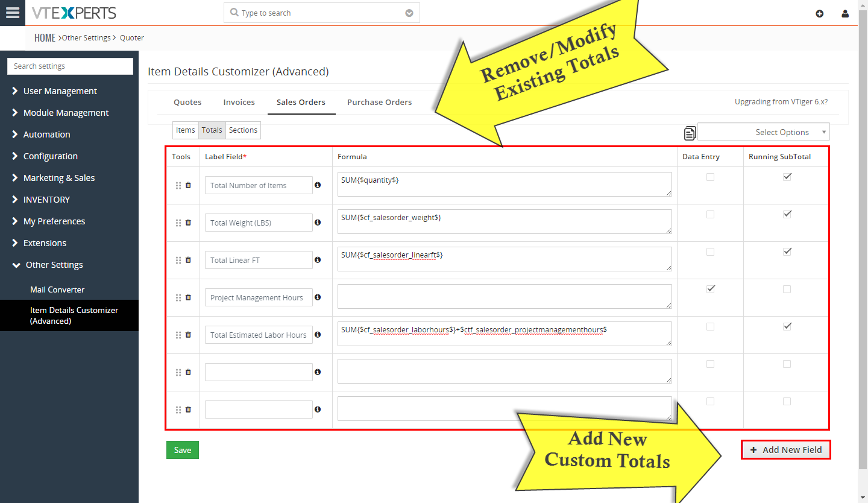This screenshot has height=503, width=868.
Task: Click drag handle for Total Estimated Labor Hours
Action: tap(178, 335)
